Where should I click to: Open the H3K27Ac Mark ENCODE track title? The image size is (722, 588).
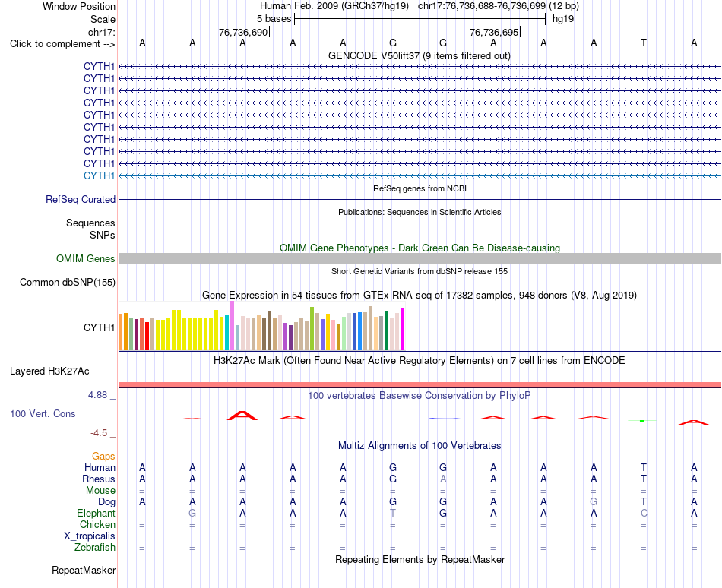pos(420,360)
